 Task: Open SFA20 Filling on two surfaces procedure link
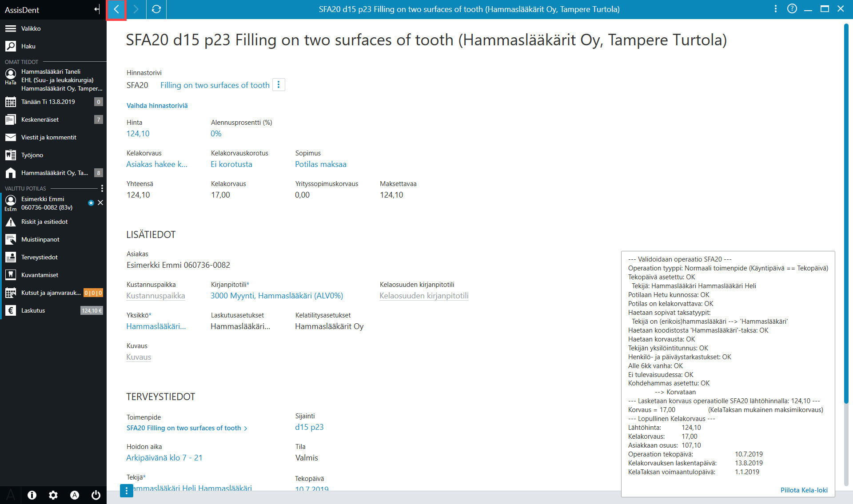pyautogui.click(x=187, y=428)
